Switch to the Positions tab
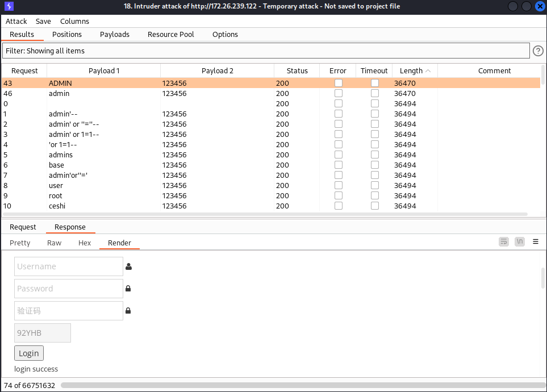Screen dimensions: 547x392 (67, 35)
